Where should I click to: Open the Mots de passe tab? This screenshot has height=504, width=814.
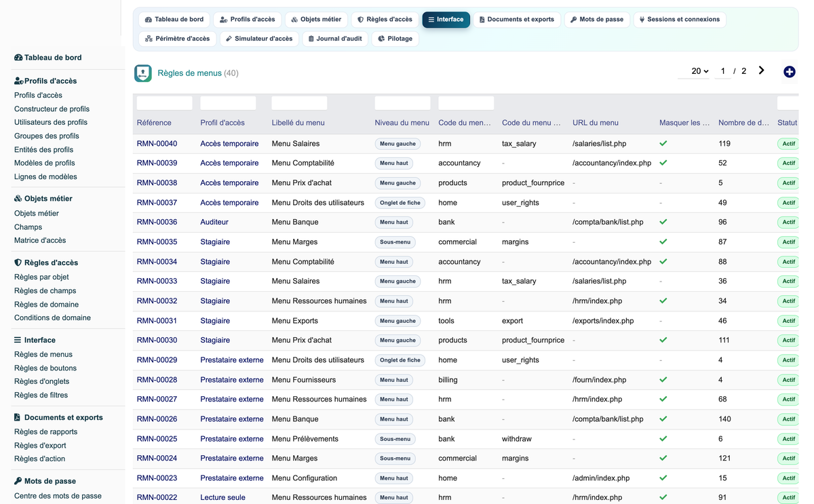[x=597, y=20]
